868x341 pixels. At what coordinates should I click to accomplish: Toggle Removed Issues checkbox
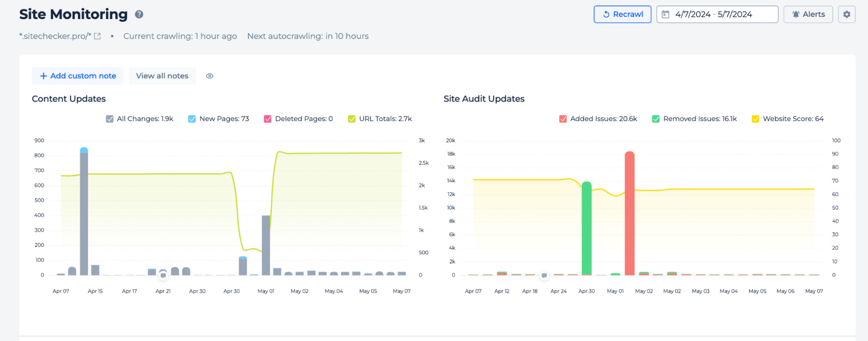pos(656,119)
